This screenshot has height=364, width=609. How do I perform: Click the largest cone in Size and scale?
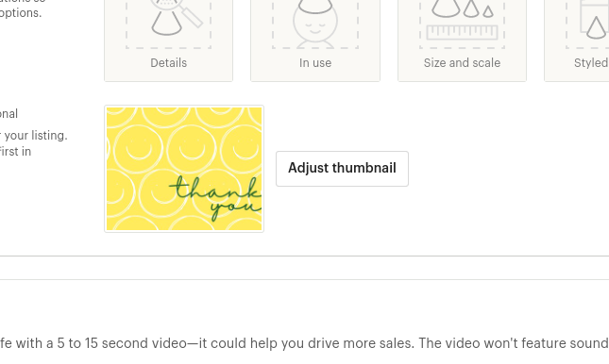(x=446, y=8)
